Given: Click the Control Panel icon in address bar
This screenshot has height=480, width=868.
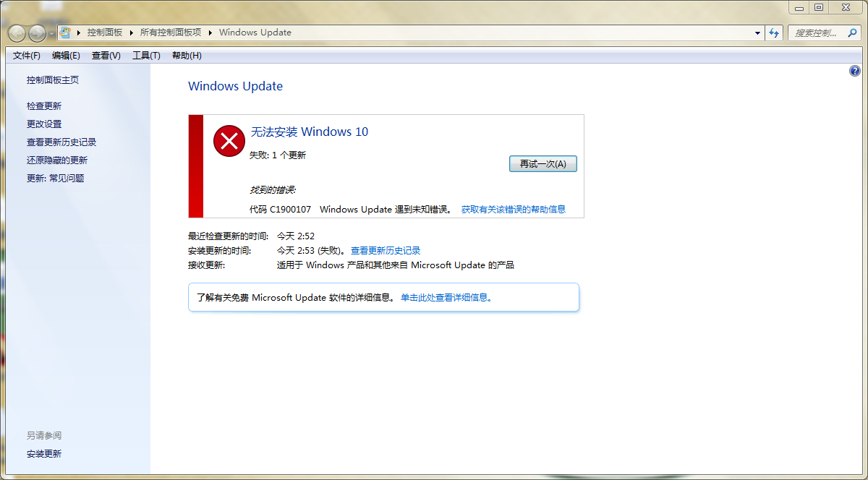Looking at the screenshot, I should [x=65, y=33].
